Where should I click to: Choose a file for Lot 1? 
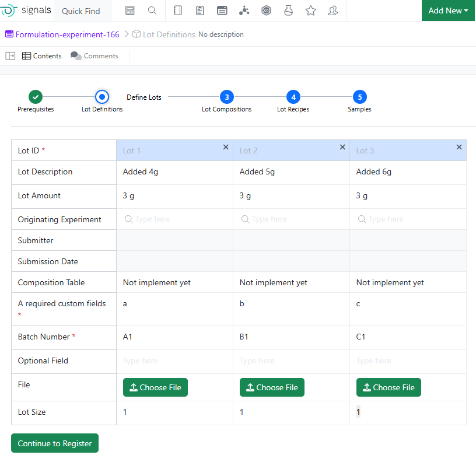155,387
